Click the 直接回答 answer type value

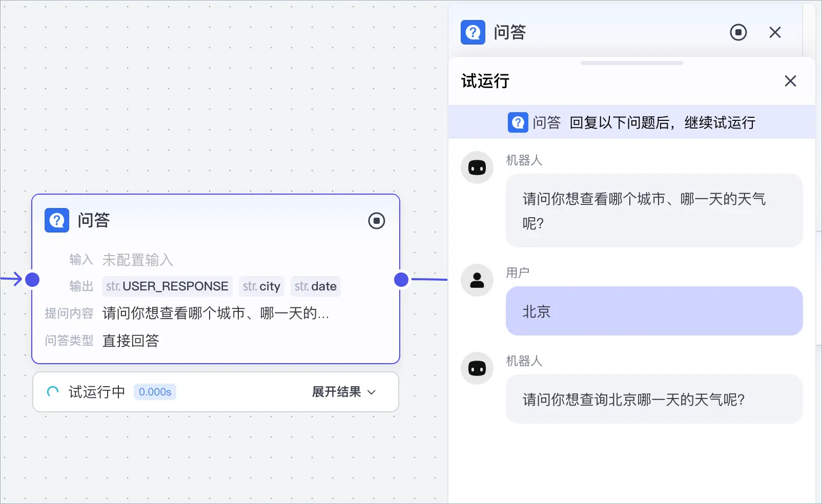131,341
